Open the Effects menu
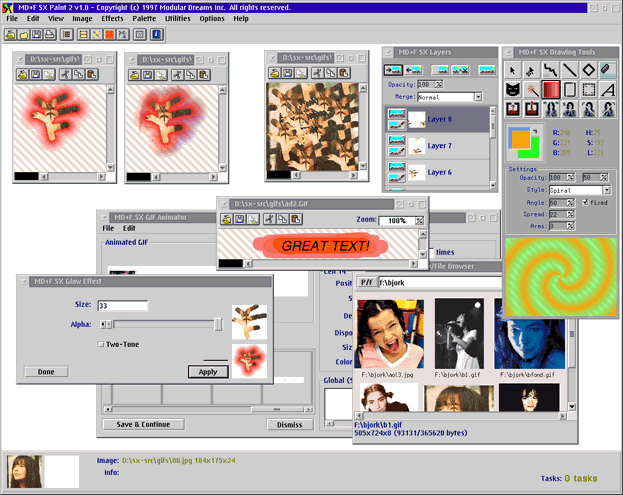 (112, 18)
